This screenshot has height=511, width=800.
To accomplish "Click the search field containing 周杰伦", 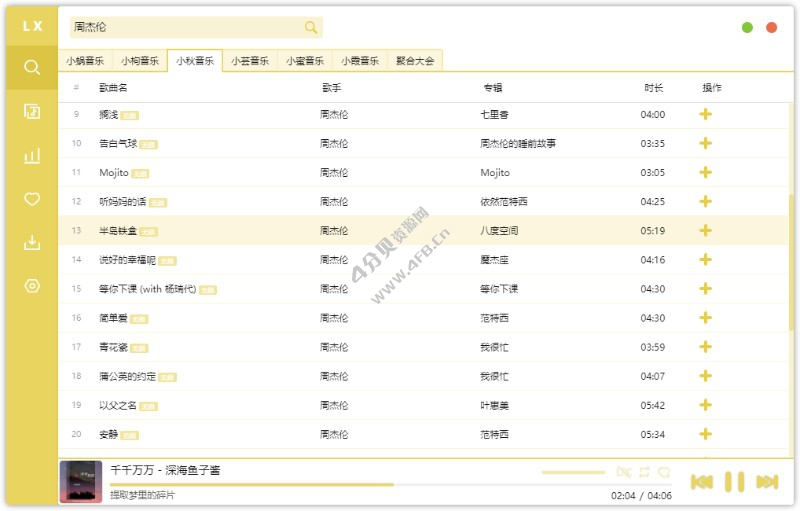I will point(180,28).
